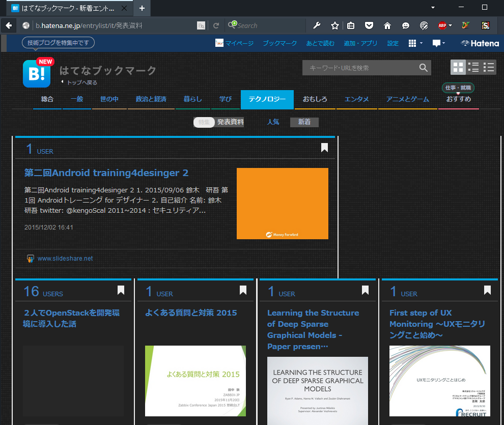Select the 暮らし category tab

193,99
